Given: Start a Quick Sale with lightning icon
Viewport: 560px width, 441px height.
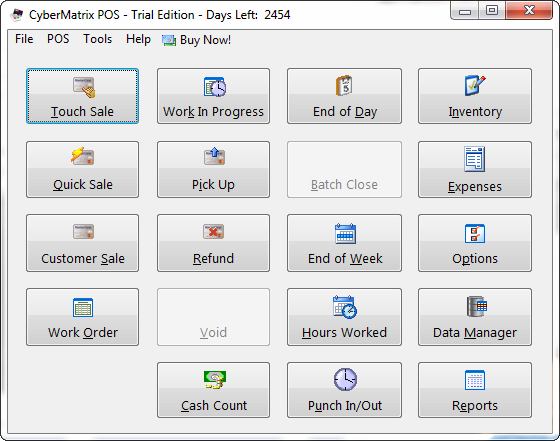Looking at the screenshot, I should pos(82,156).
